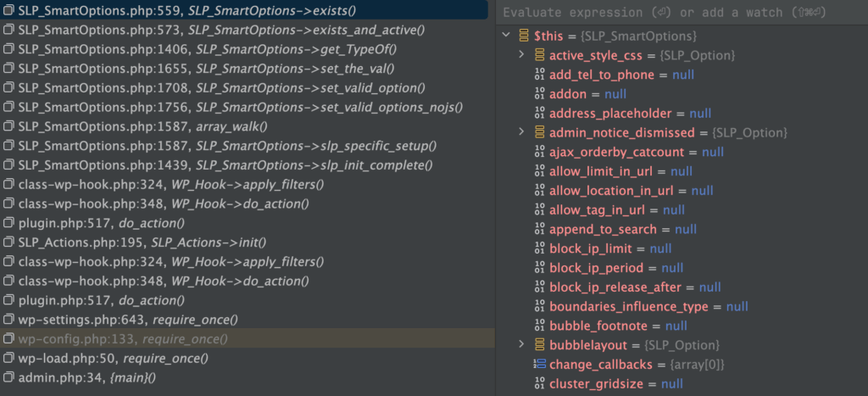Select the block_ip_limit variable row
The image size is (868, 396).
[682, 248]
